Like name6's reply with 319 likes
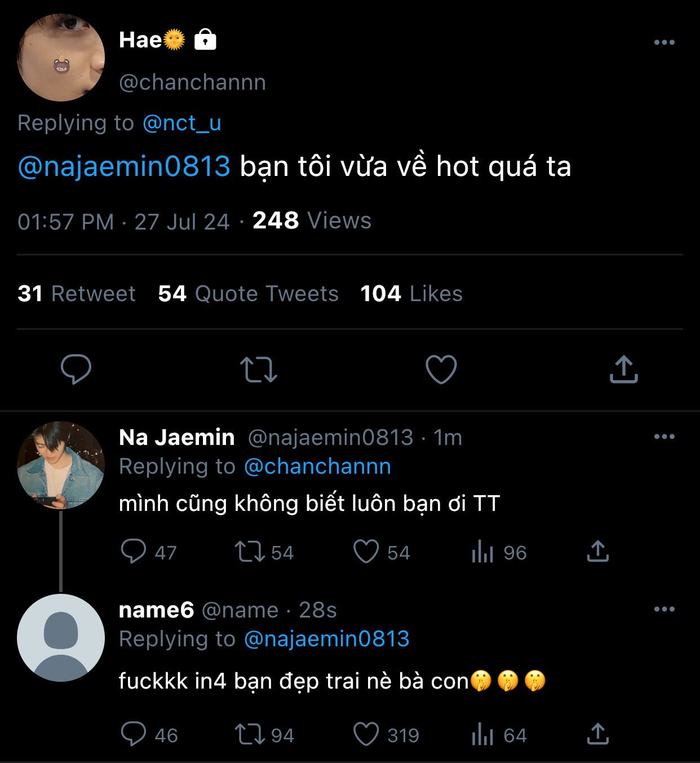Viewport: 700px width, 763px height. coord(366,734)
